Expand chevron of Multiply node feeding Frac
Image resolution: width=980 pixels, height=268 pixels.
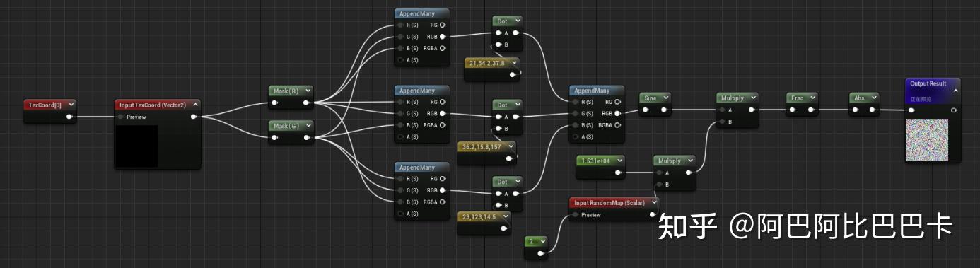pyautogui.click(x=754, y=98)
